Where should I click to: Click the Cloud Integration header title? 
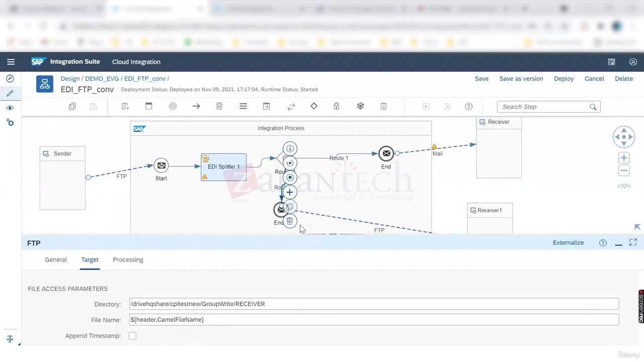[136, 62]
